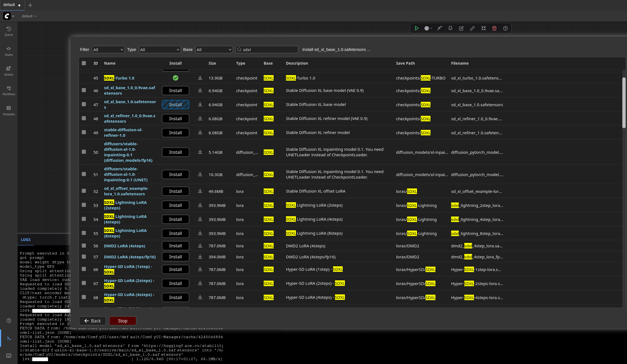Sort by the Type column header

pyautogui.click(x=241, y=63)
